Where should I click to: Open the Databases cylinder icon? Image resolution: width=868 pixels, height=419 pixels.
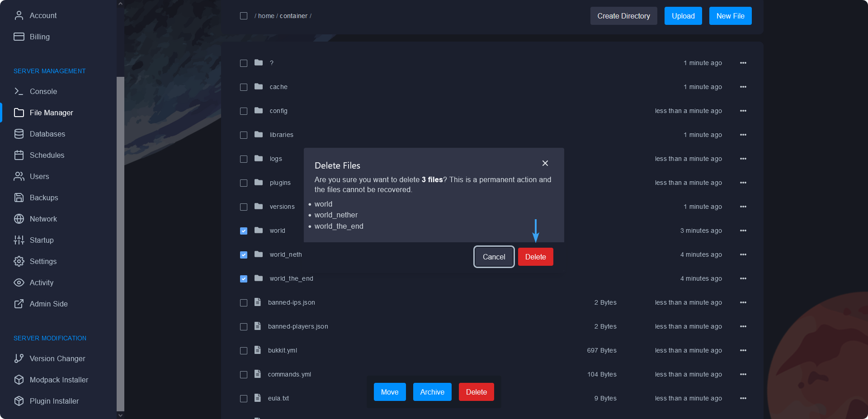point(19,134)
